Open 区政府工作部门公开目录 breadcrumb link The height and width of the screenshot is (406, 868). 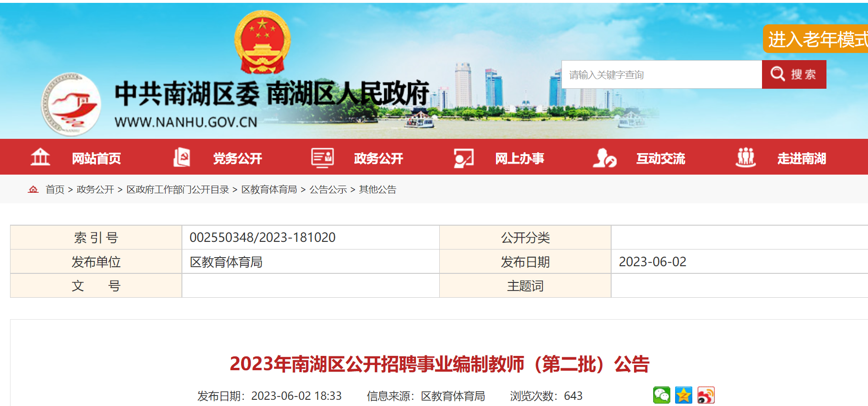click(x=178, y=189)
